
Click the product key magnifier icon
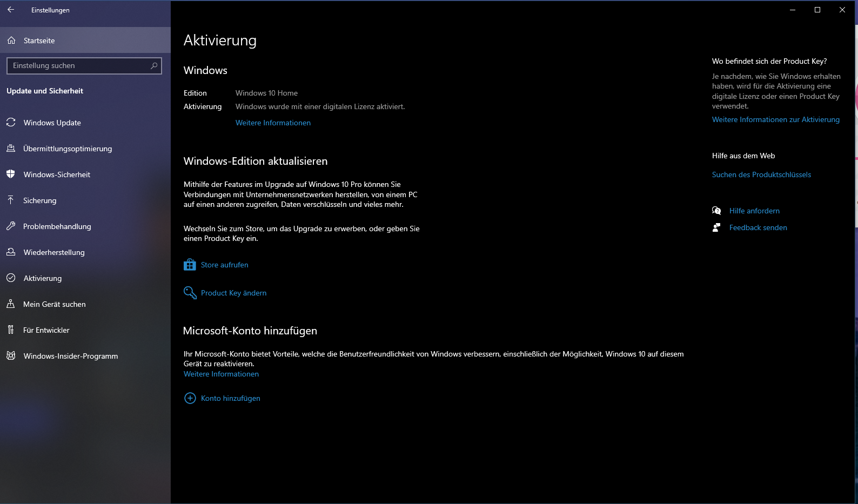[190, 293]
